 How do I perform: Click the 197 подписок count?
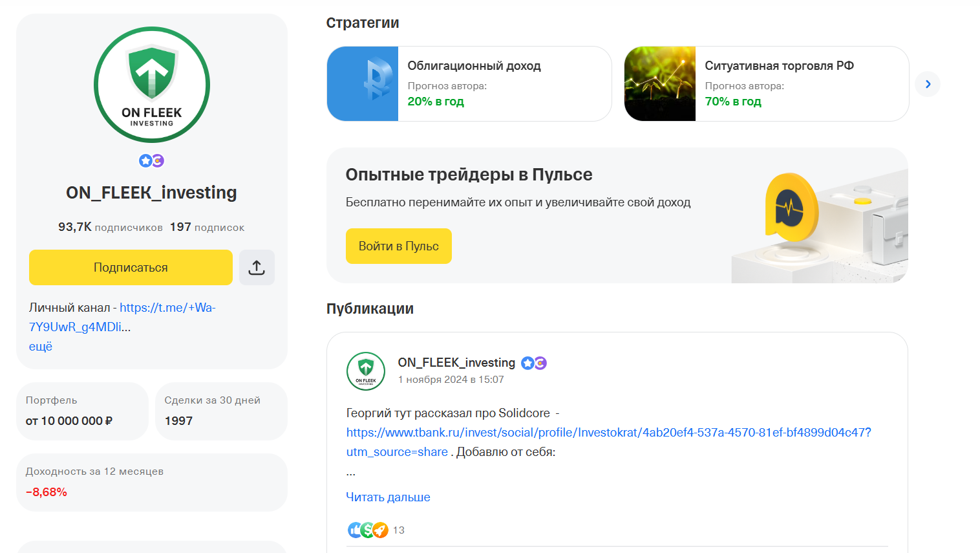tap(207, 227)
